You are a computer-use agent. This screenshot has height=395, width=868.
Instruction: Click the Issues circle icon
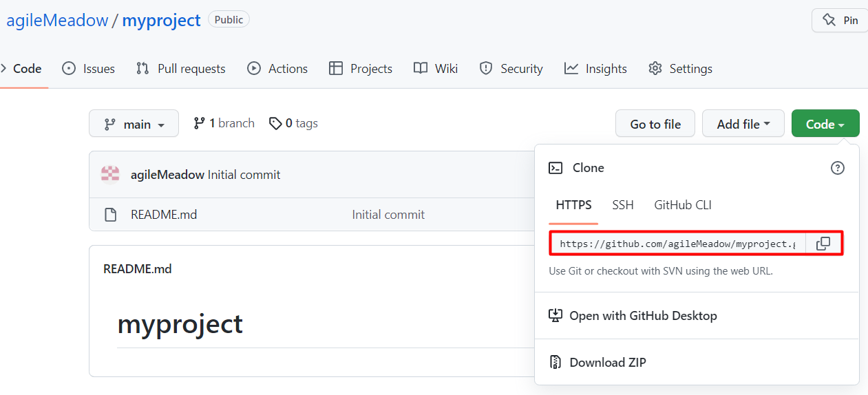point(69,68)
